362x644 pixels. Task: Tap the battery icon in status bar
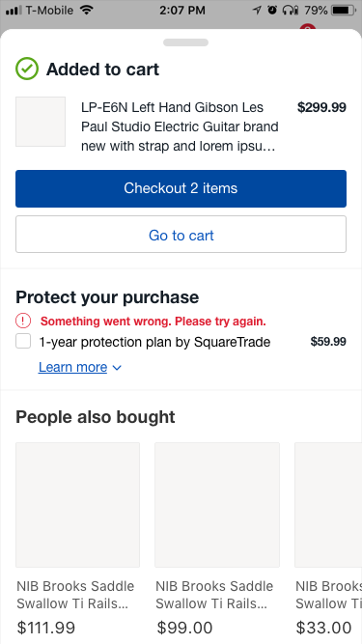pyautogui.click(x=344, y=10)
